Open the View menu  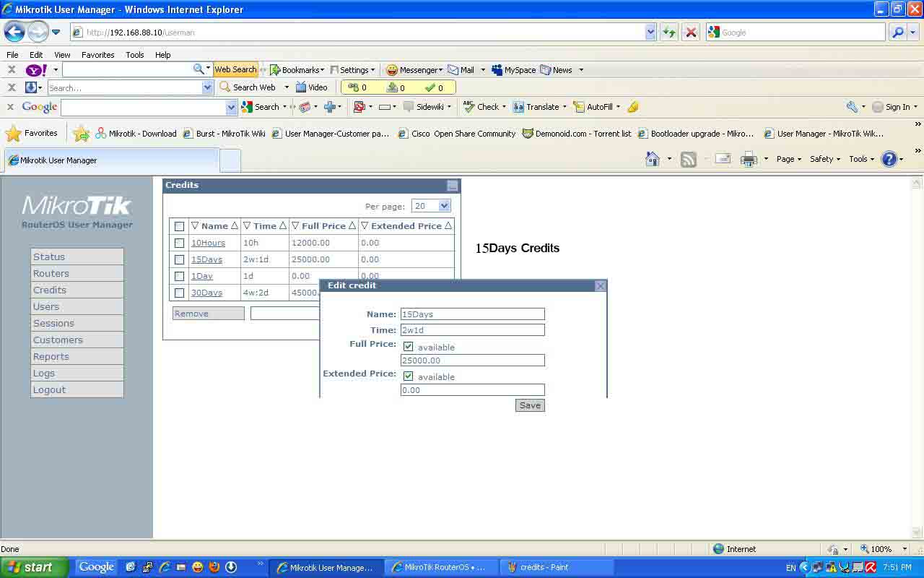point(62,55)
